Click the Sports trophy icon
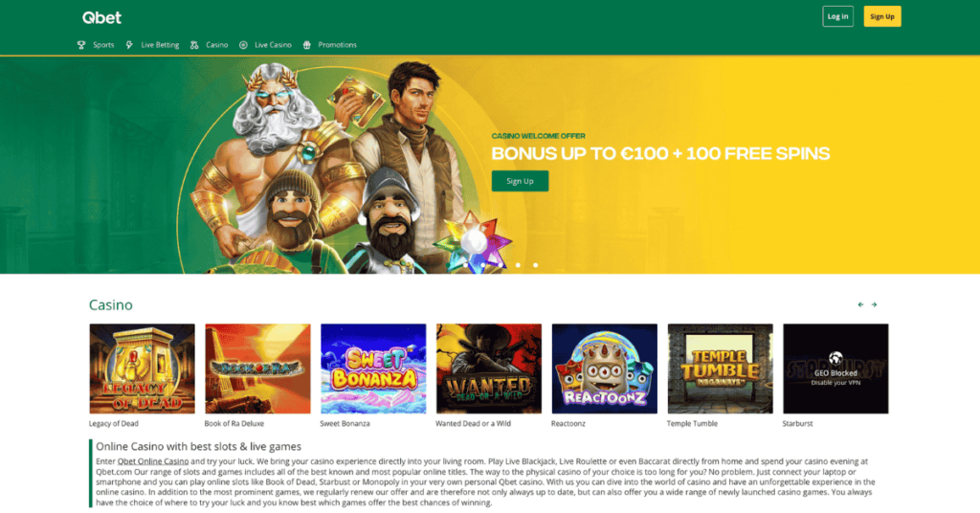The image size is (980, 513). (x=81, y=45)
